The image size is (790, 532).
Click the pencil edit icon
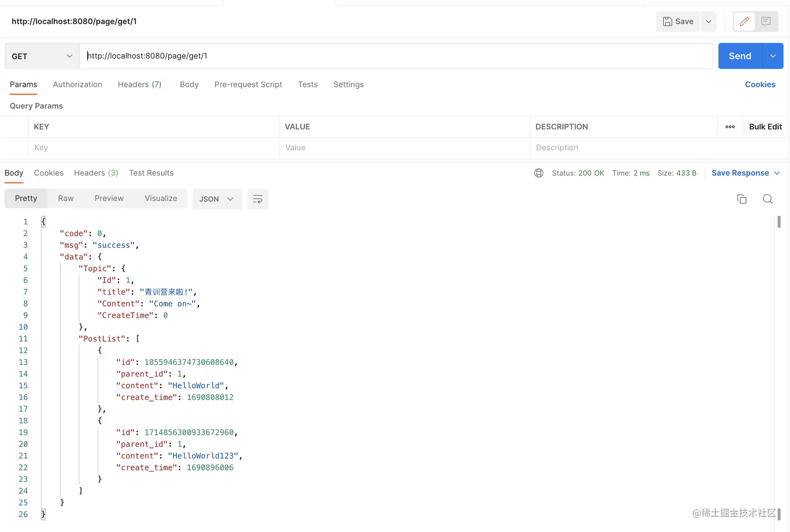pyautogui.click(x=745, y=21)
